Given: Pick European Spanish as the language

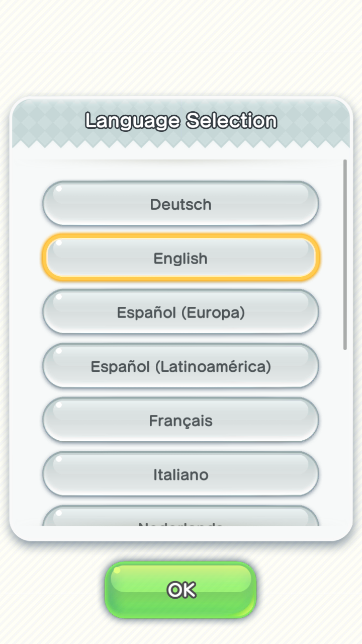Looking at the screenshot, I should point(180,312).
